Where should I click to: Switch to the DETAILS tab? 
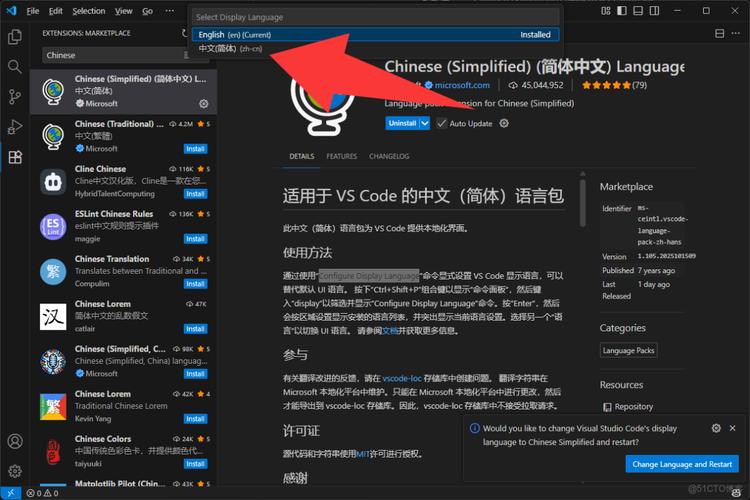(302, 156)
